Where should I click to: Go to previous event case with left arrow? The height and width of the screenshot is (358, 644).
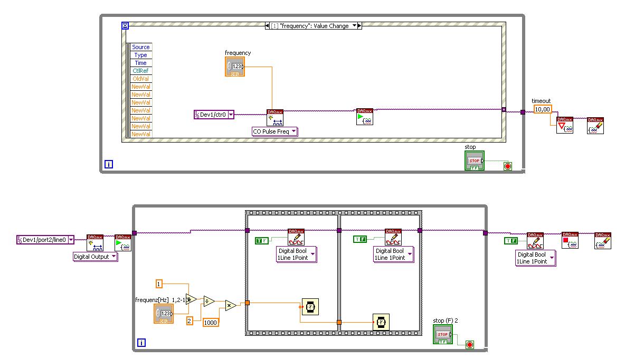click(268, 25)
